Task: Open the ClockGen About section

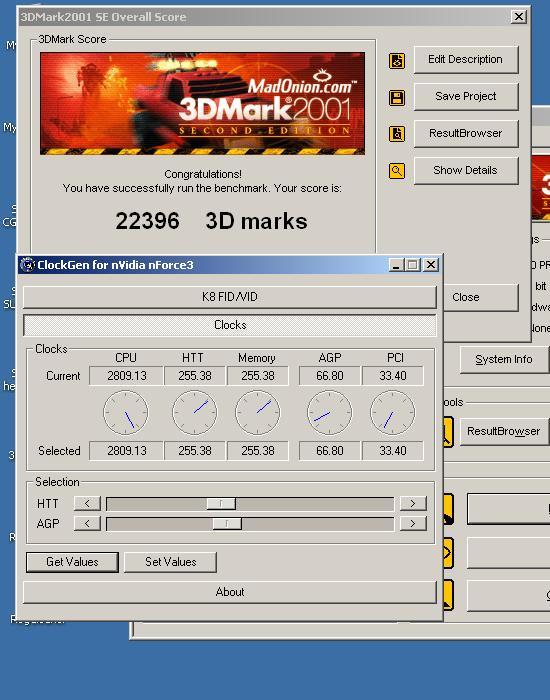Action: click(229, 592)
